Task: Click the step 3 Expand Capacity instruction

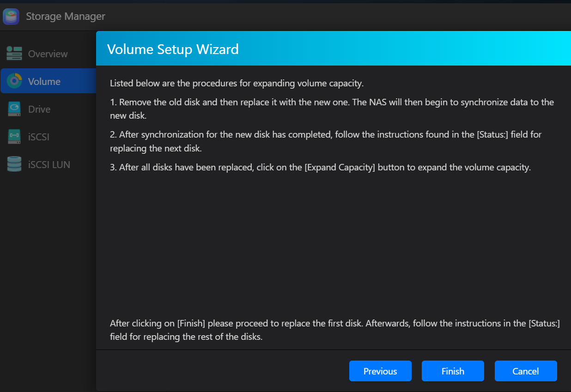Action: [320, 167]
